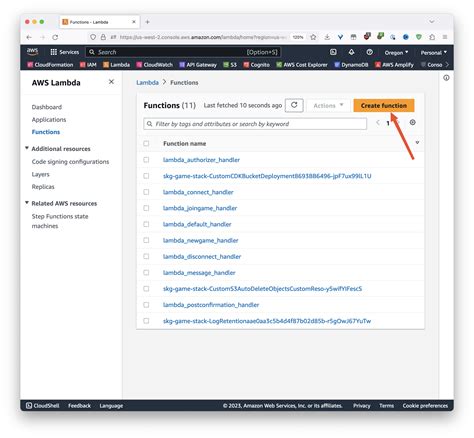Focus the AWS console Search field
Screen dimensions: 474x438
click(183, 52)
